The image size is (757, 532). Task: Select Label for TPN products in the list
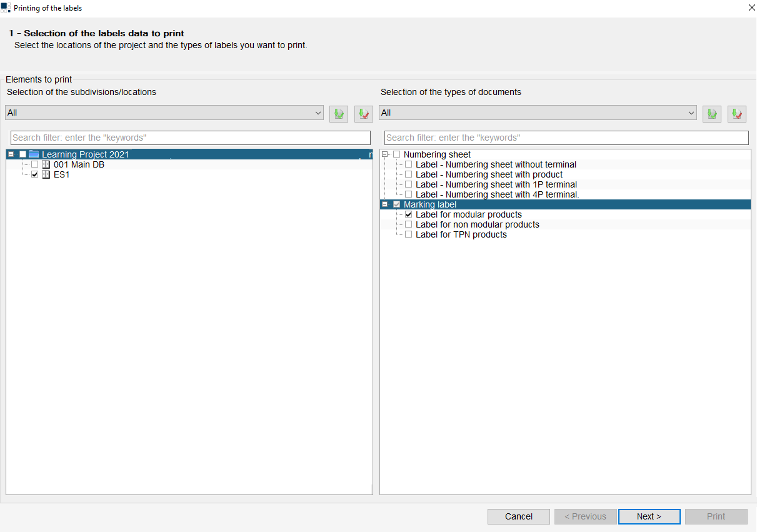click(x=461, y=234)
